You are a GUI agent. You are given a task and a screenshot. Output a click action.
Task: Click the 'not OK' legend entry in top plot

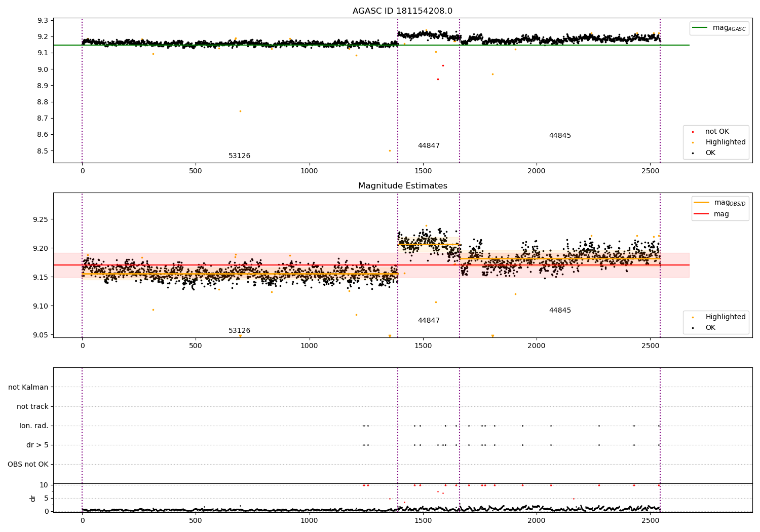click(x=717, y=132)
